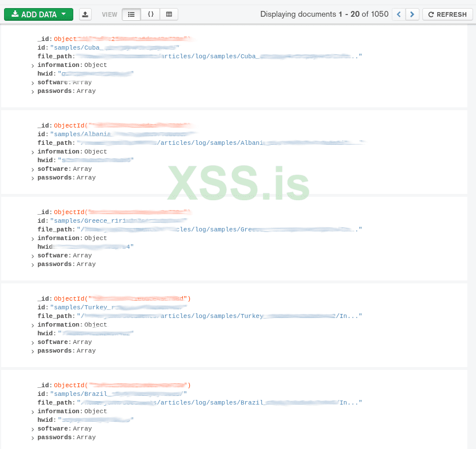Click the hwid field in Cuba document

pos(85,73)
